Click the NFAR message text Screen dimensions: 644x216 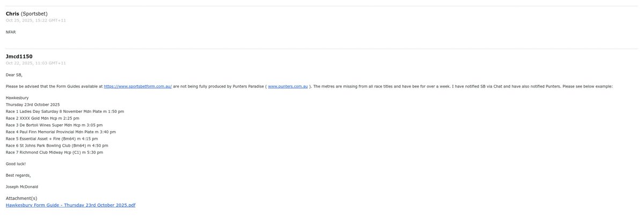point(11,32)
